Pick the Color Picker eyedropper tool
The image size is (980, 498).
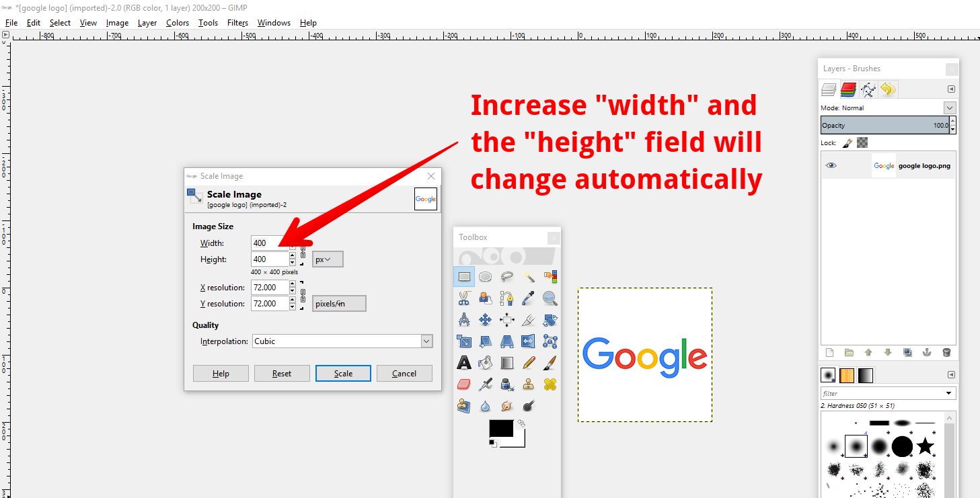coord(529,298)
